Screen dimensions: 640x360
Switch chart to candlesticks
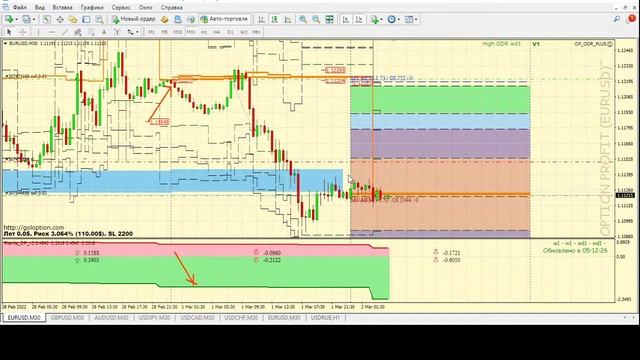click(275, 19)
